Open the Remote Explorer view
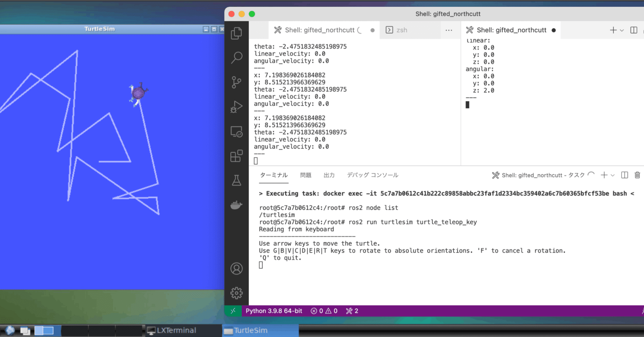 point(237,132)
